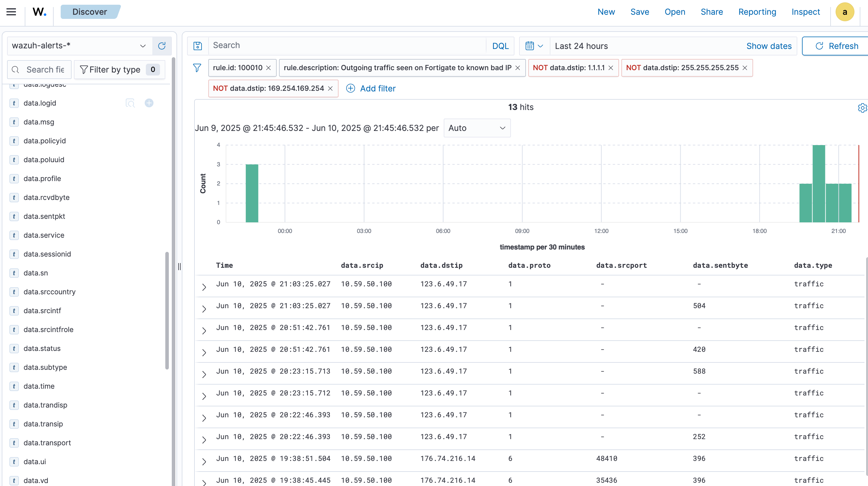This screenshot has width=868, height=486.
Task: Expand the 20:22:46.393 row with 252 bytes
Action: pos(204,440)
